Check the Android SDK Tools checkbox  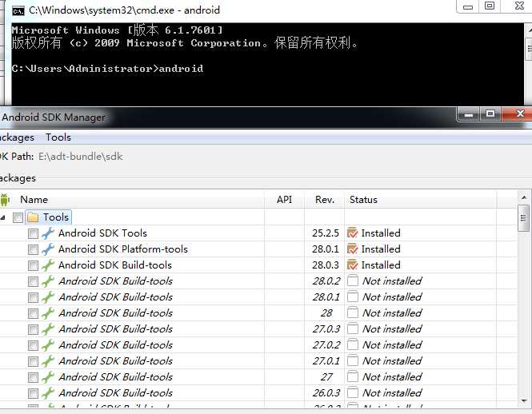point(33,233)
